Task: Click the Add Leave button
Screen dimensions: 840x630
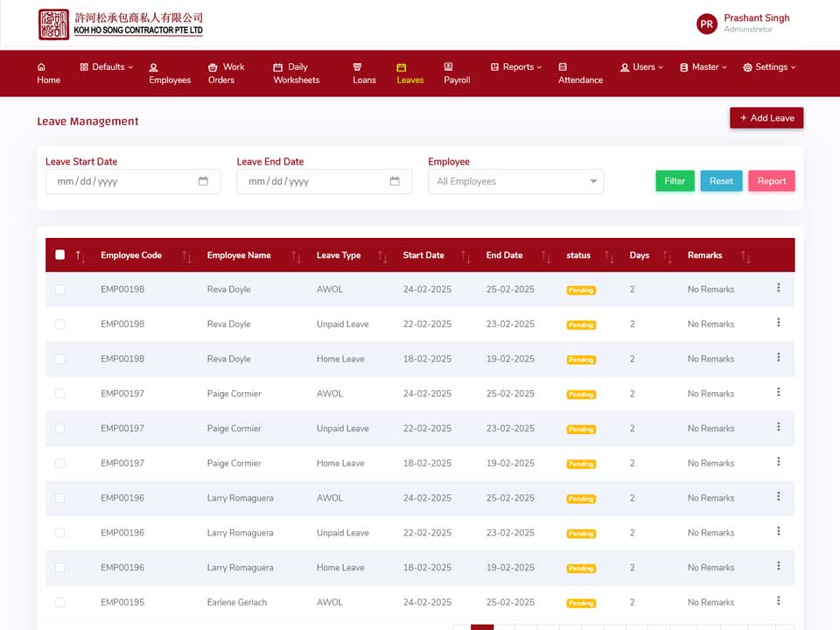Action: point(766,118)
